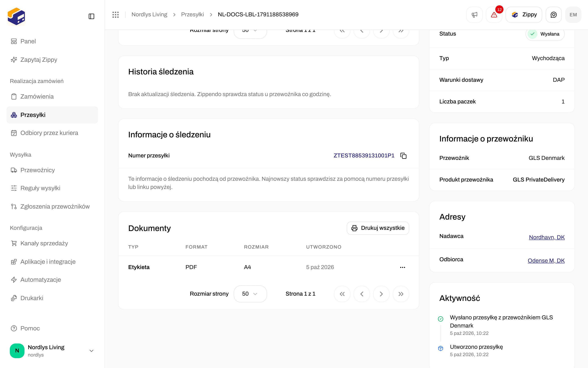Open Przewoźnicy page

click(x=52, y=170)
